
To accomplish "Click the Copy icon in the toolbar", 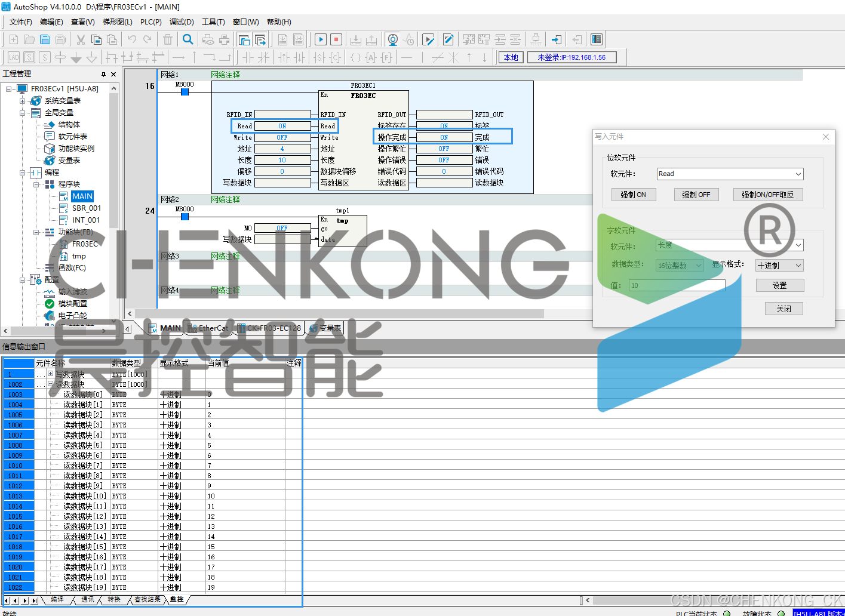I will 96,39.
